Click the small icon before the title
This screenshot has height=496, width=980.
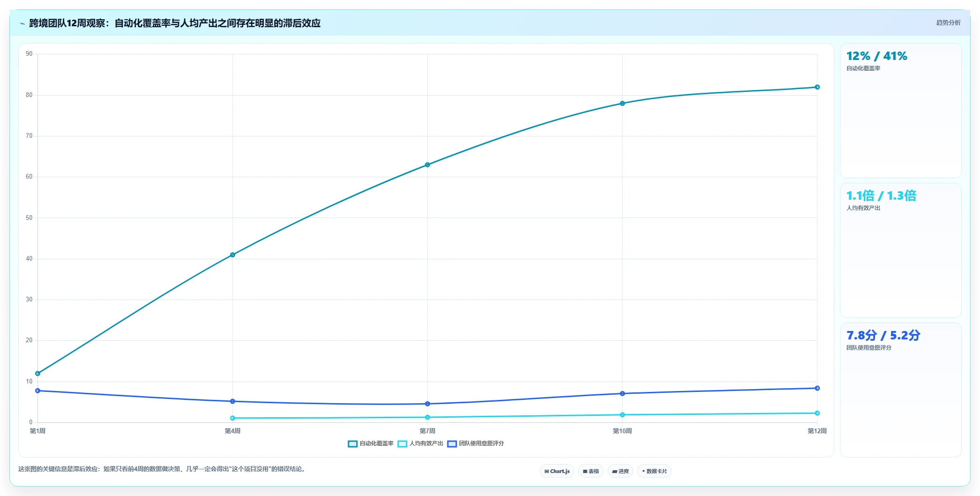22,23
